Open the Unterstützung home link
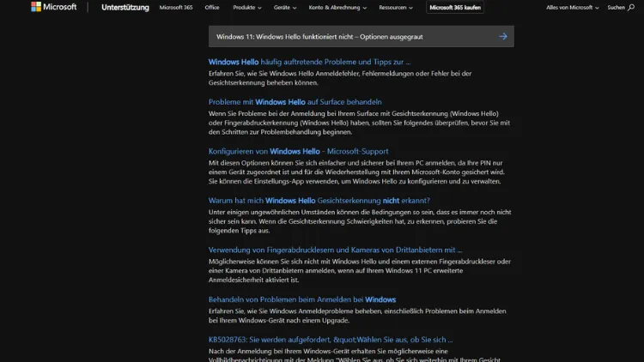644x362 pixels. pos(125,8)
